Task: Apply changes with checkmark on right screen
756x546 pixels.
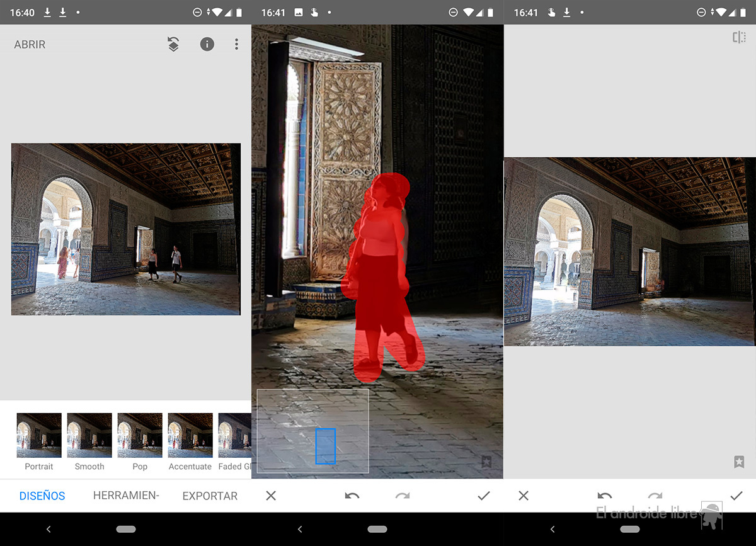Action: [x=736, y=496]
